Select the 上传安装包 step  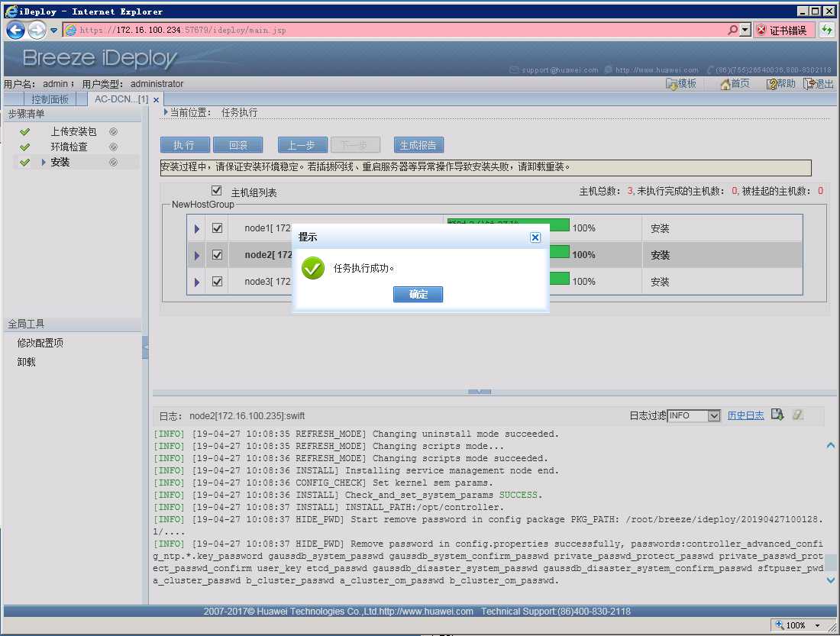point(73,131)
